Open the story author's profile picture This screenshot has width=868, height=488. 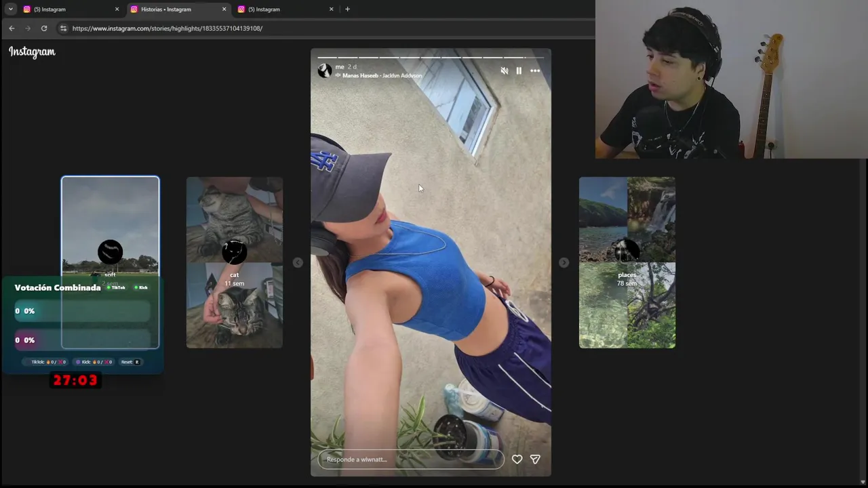pyautogui.click(x=325, y=70)
